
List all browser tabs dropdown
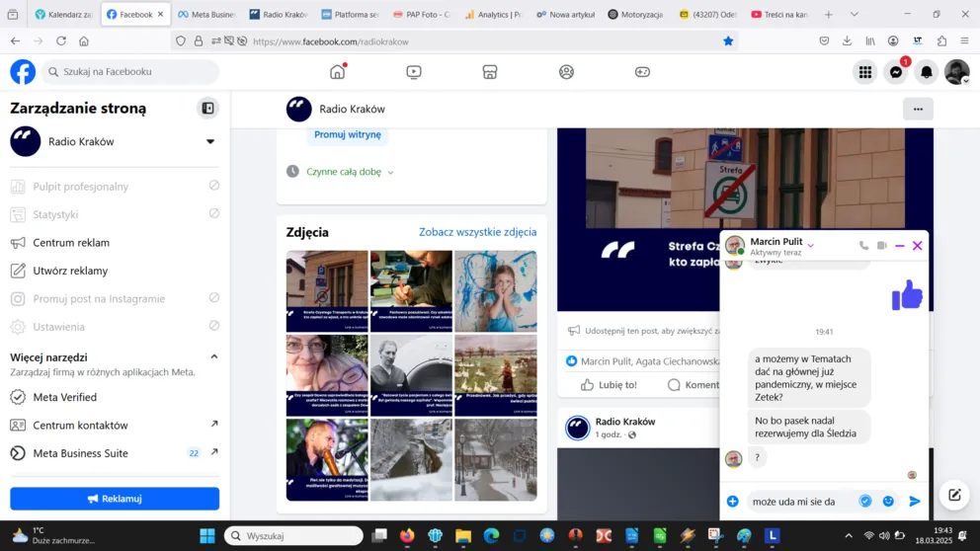point(854,15)
